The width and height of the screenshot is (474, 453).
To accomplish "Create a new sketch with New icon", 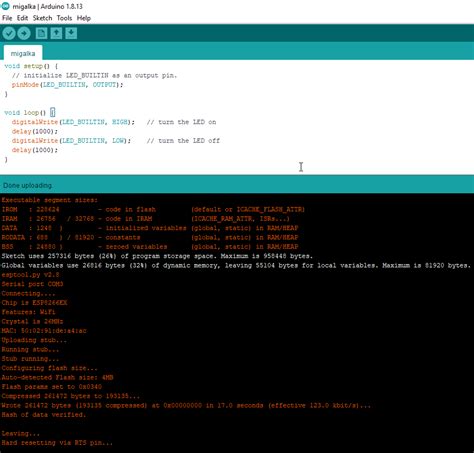I will (41, 33).
